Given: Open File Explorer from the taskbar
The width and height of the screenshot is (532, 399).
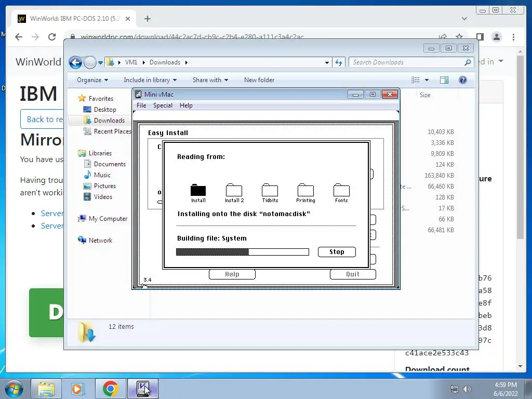Looking at the screenshot, I should (x=46, y=389).
